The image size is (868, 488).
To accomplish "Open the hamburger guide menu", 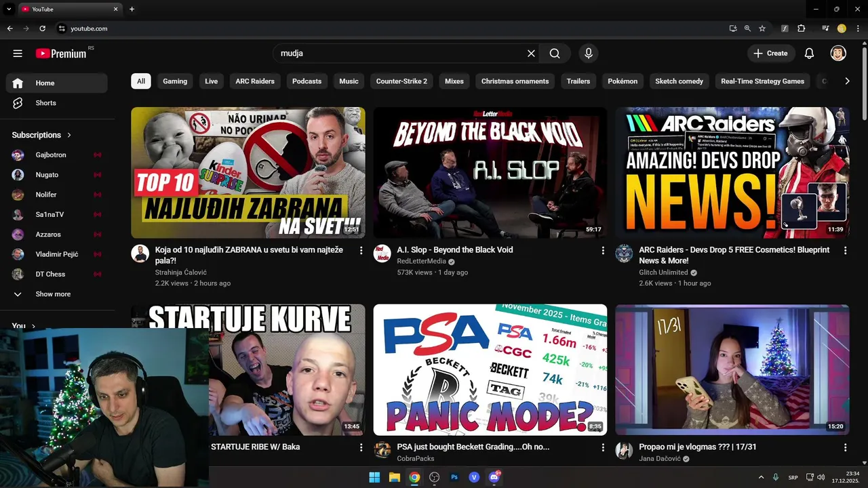I will click(x=18, y=54).
